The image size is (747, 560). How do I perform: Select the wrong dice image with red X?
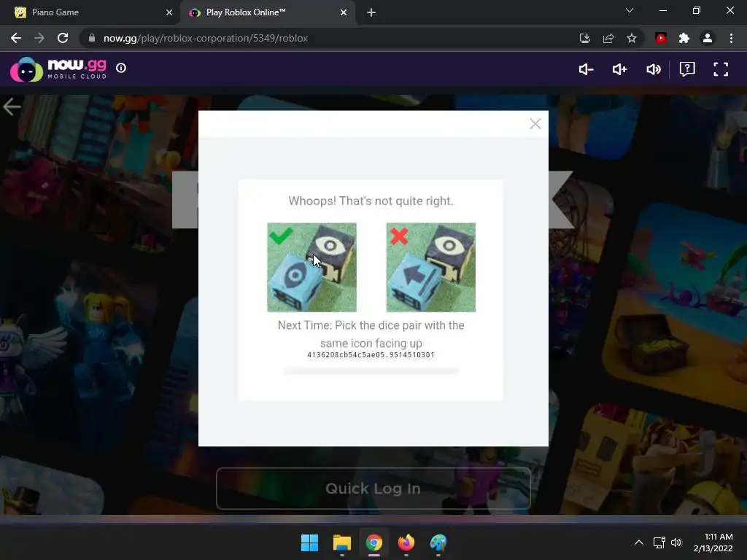[430, 267]
